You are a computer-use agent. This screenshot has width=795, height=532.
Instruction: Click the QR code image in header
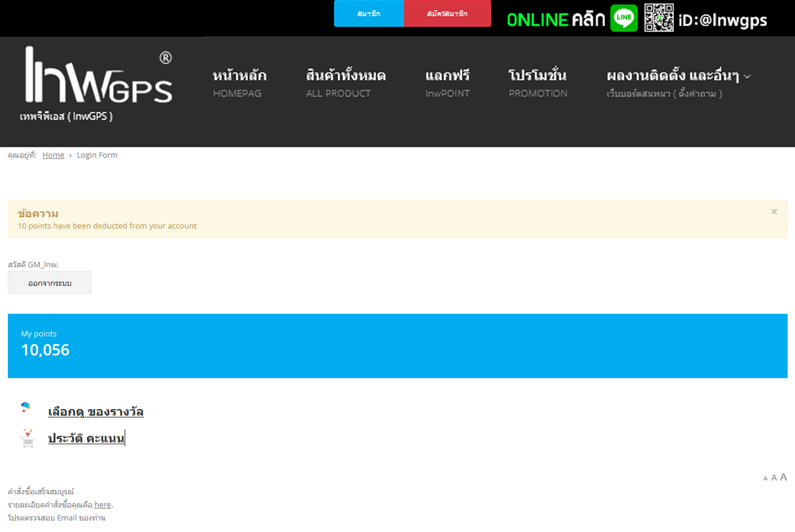(659, 18)
